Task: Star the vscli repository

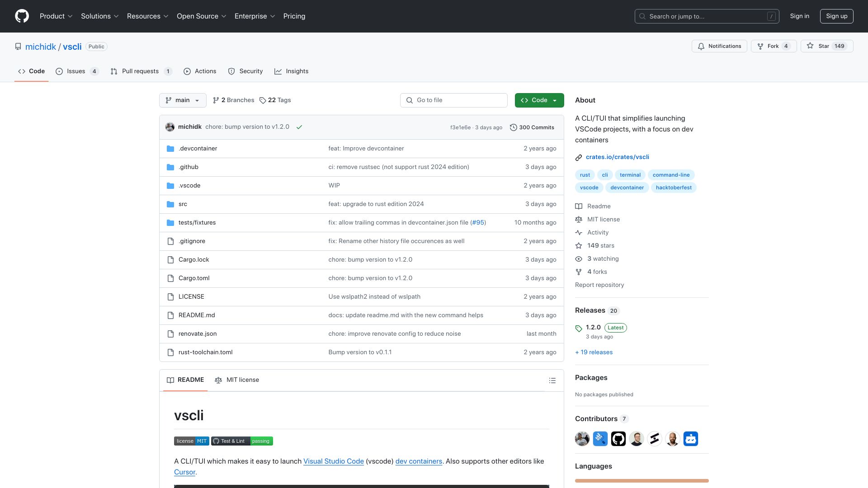Action: coord(827,46)
